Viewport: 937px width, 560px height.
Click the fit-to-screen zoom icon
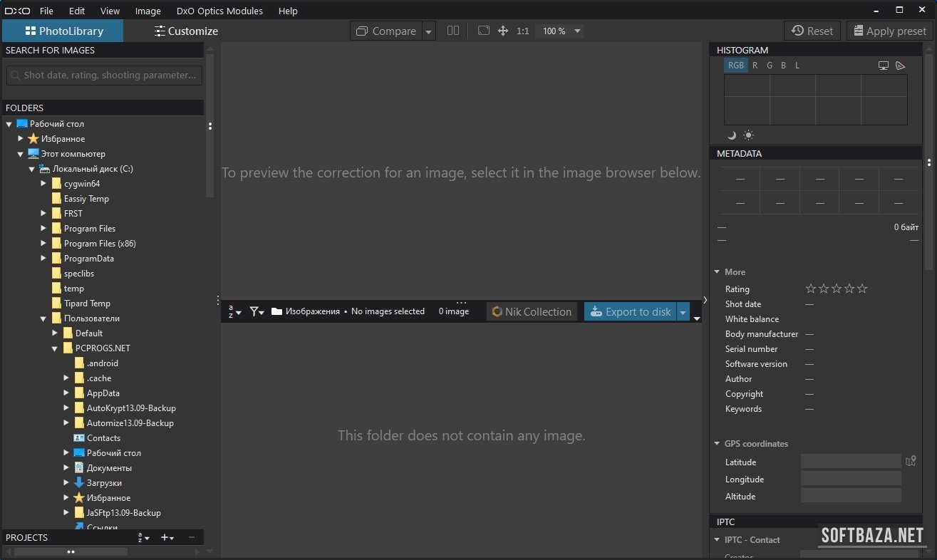484,31
